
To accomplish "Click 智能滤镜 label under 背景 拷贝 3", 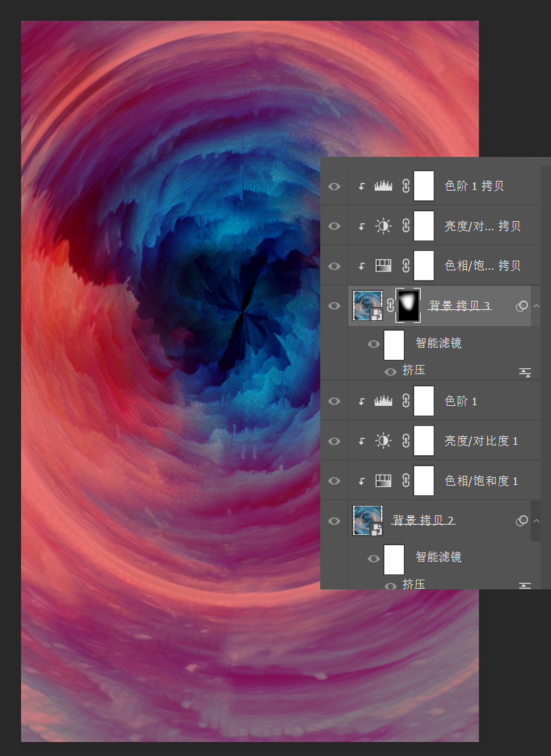I will tap(439, 343).
